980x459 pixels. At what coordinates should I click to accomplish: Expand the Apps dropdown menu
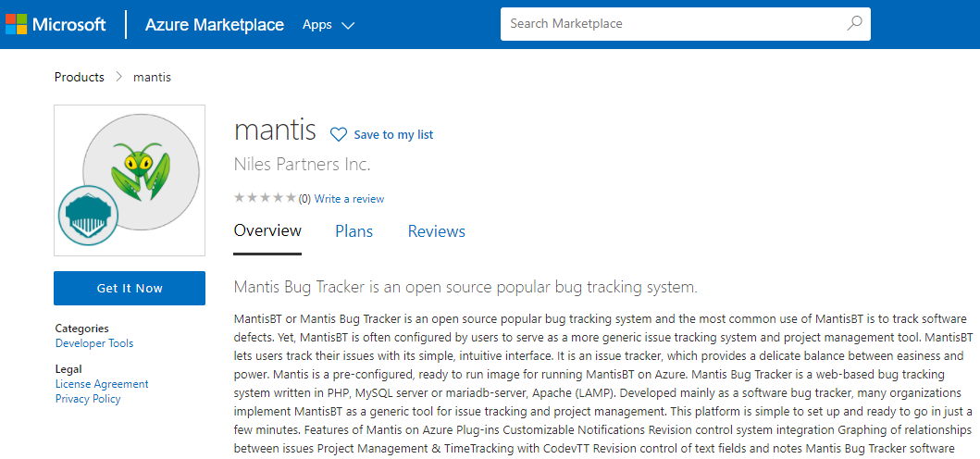click(x=329, y=25)
